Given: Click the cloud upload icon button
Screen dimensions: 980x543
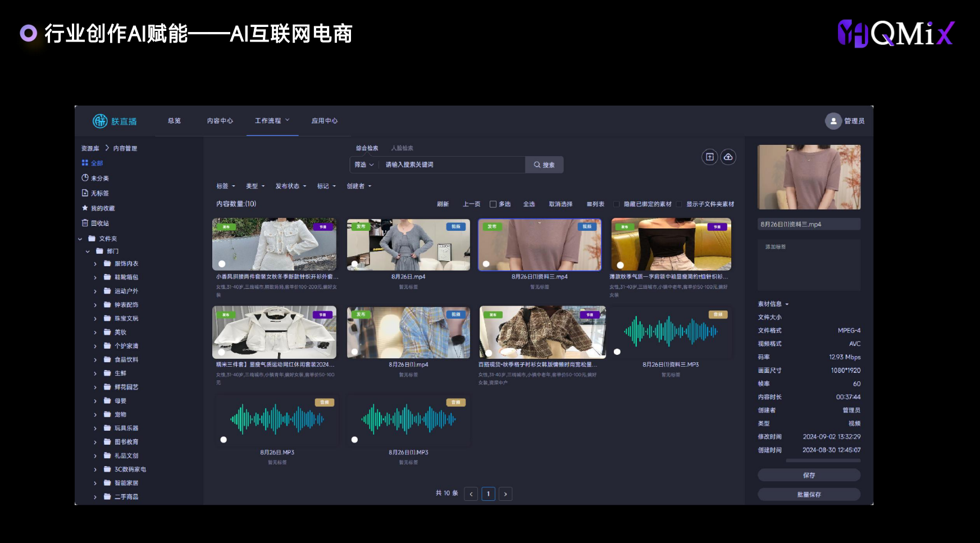Looking at the screenshot, I should [x=728, y=157].
